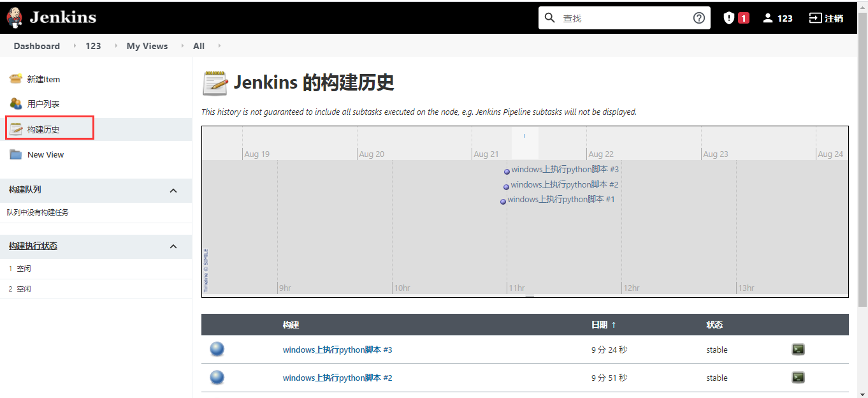The width and height of the screenshot is (868, 398).
Task: Click the 构建历史 notepad icon in sidebar
Action: [16, 129]
